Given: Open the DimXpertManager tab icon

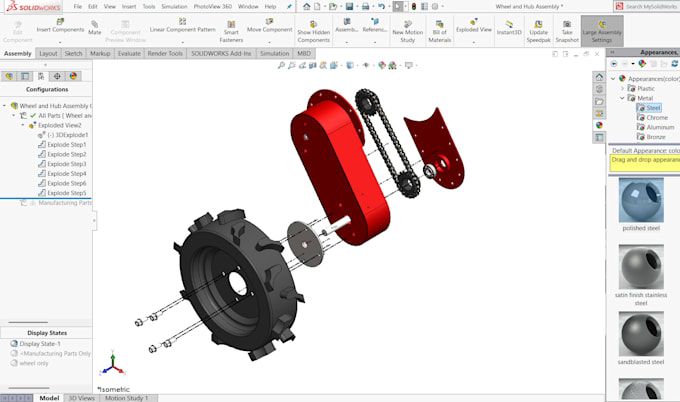Looking at the screenshot, I should coord(57,76).
